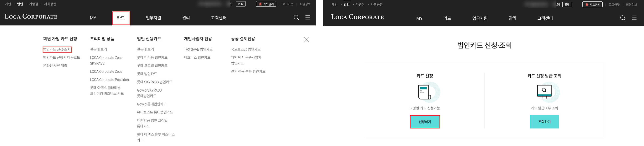Open the 카드 menu in the left navigation
This screenshot has height=146, width=644.
121,18
